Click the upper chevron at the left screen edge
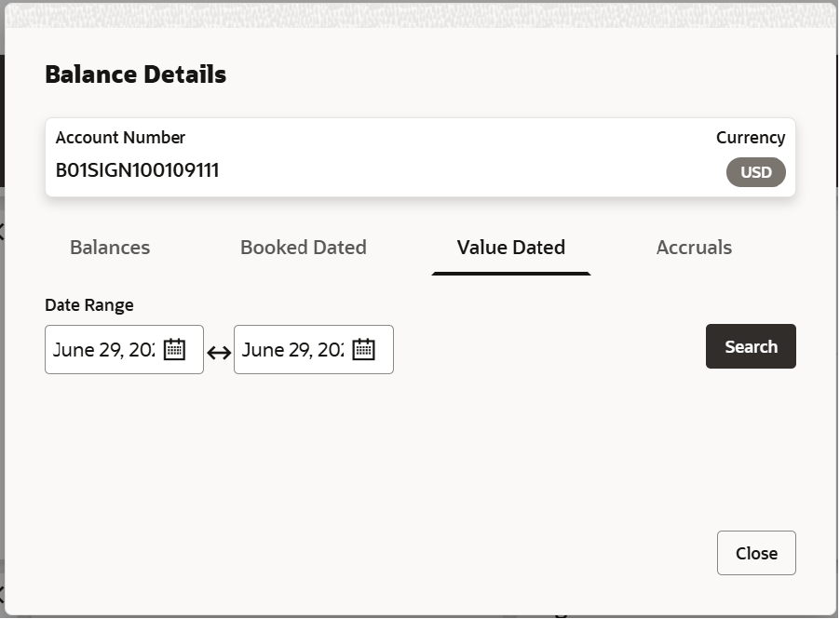840x619 pixels. click(x=2, y=232)
